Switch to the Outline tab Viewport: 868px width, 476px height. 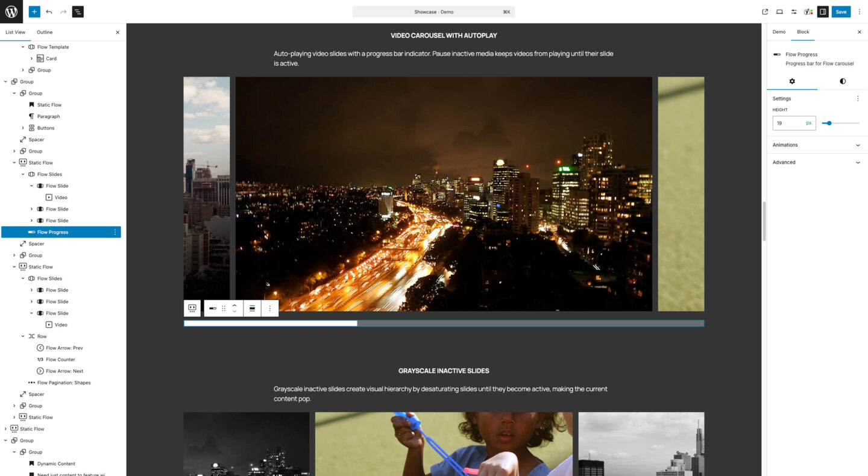click(x=45, y=32)
